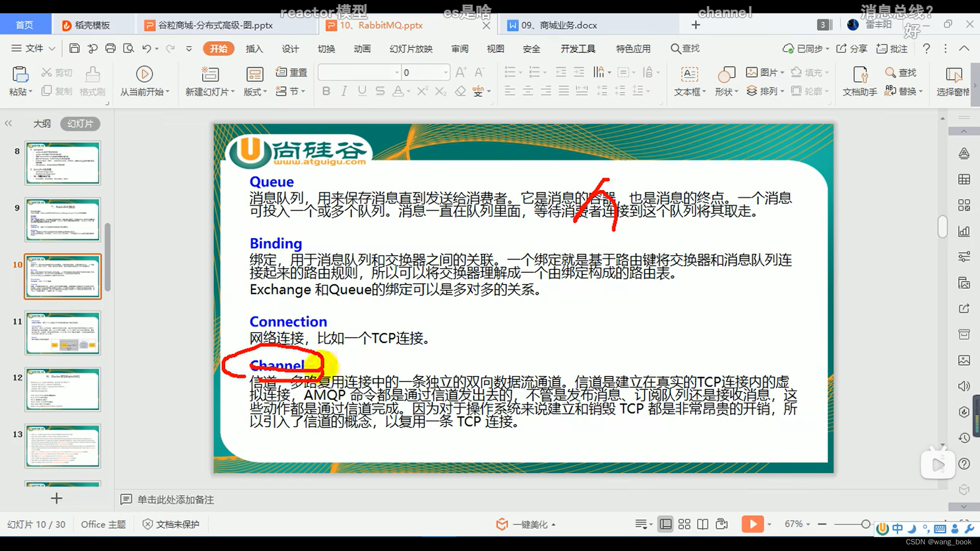The height and width of the screenshot is (551, 980).
Task: Toggle Subscript formatting
Action: click(440, 91)
